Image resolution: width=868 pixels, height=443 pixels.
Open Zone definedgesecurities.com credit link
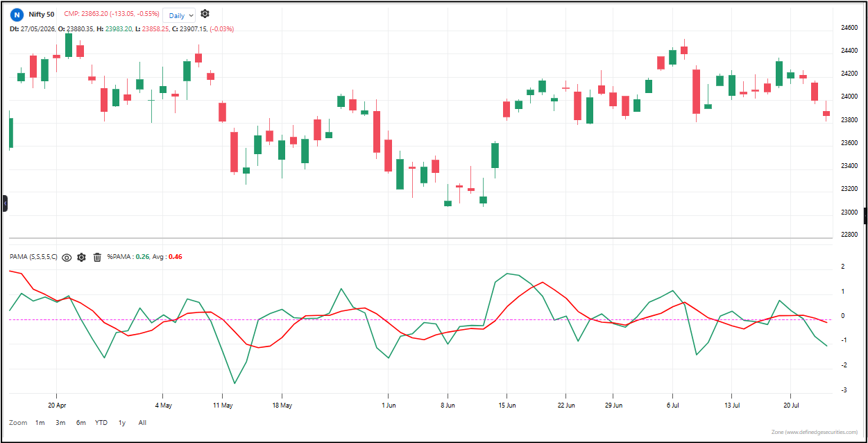tap(814, 432)
